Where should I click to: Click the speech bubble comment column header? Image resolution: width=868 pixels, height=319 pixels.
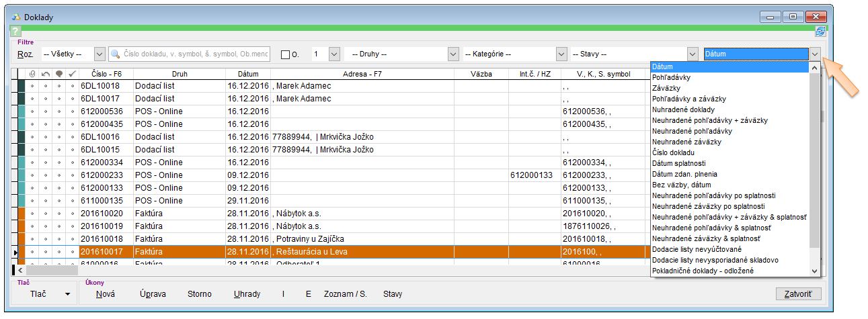tap(59, 73)
